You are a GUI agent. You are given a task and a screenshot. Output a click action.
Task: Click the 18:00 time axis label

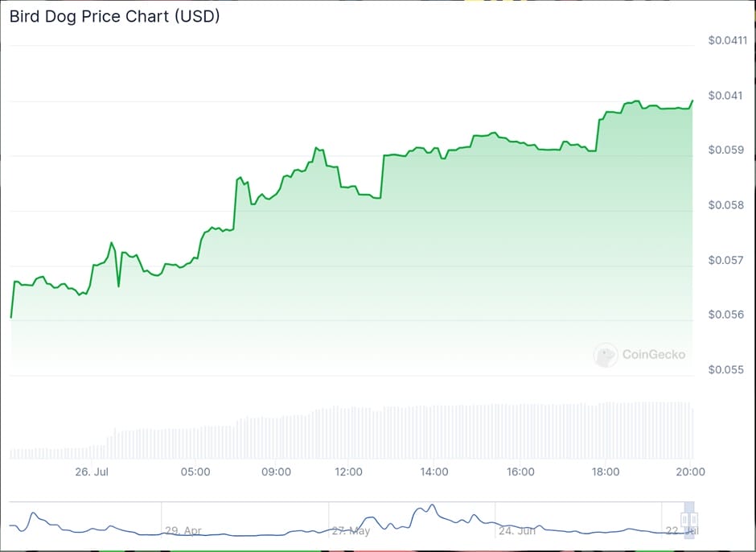pyautogui.click(x=605, y=472)
